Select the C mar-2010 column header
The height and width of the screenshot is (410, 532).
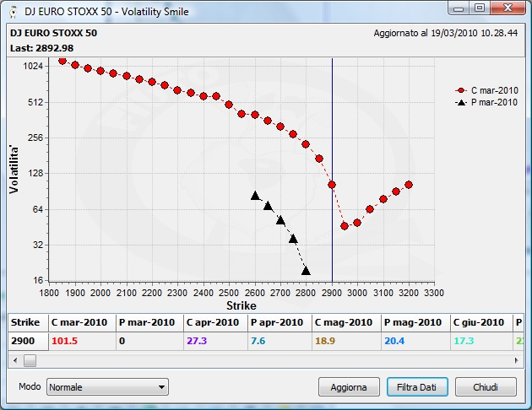tap(82, 322)
